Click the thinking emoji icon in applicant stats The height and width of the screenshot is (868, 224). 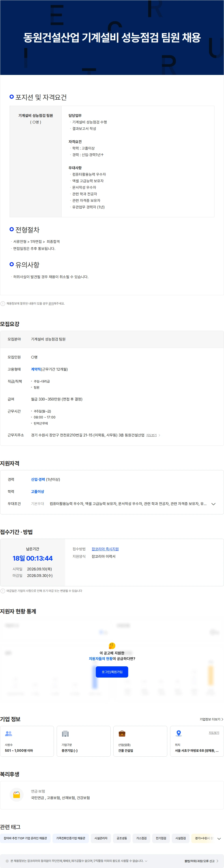pos(112,646)
